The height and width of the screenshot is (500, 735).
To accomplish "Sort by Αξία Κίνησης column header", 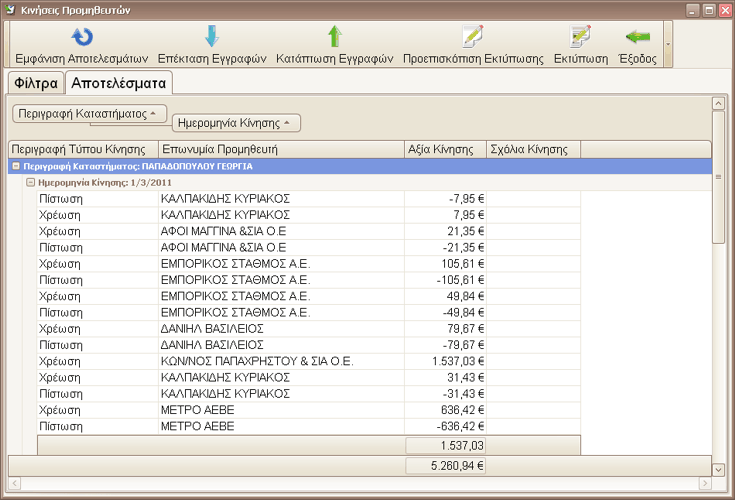I will click(445, 149).
